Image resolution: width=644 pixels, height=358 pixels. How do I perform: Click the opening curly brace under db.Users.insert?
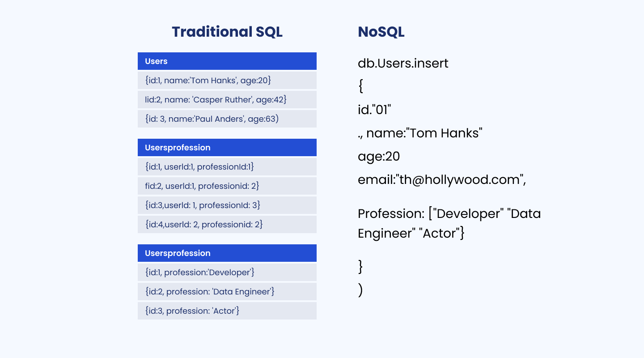pos(361,87)
